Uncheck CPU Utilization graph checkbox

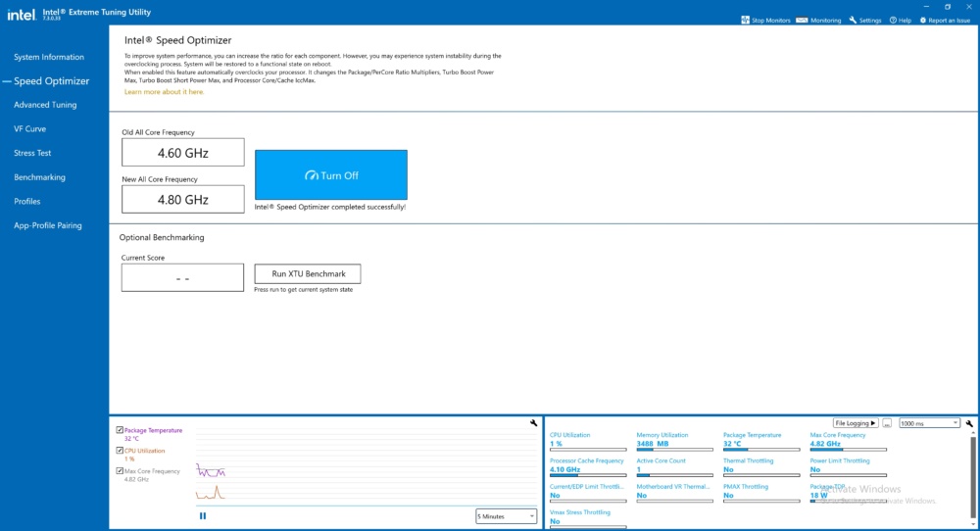point(120,451)
